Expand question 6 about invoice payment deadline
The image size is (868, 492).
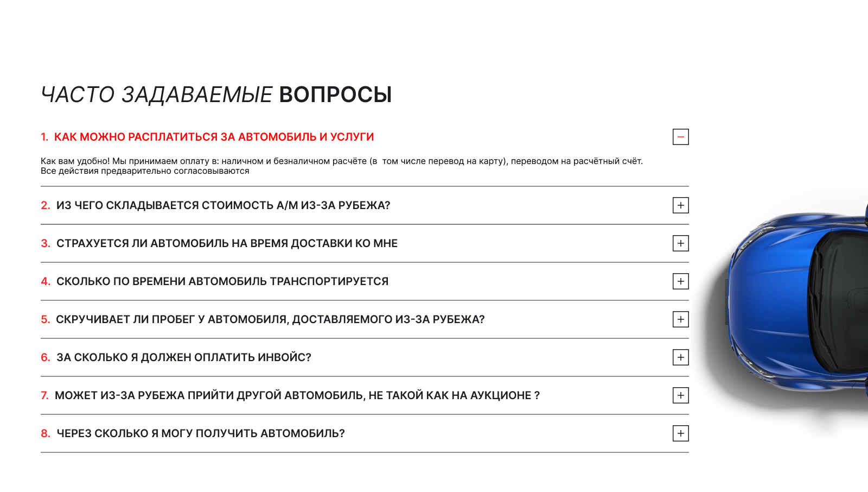[x=681, y=357]
